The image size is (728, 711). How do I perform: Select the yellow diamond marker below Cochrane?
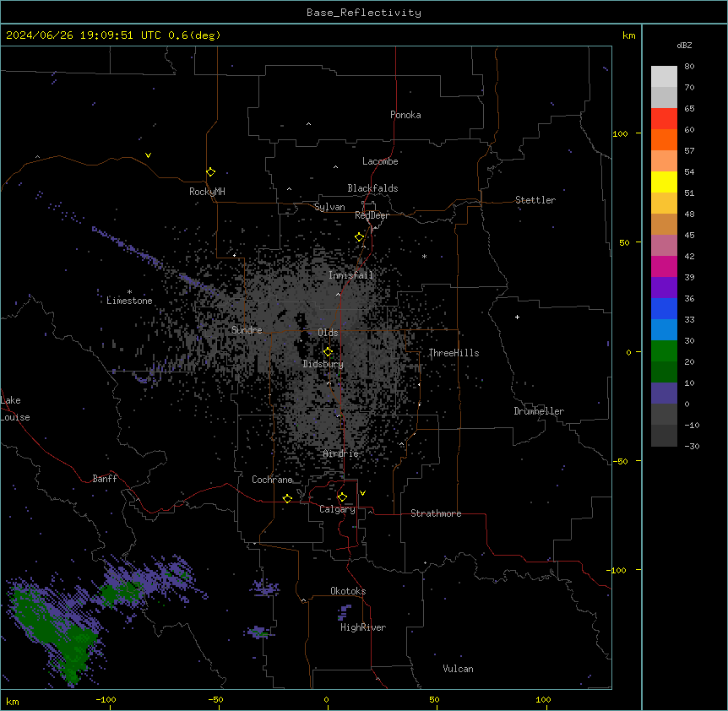click(x=287, y=498)
